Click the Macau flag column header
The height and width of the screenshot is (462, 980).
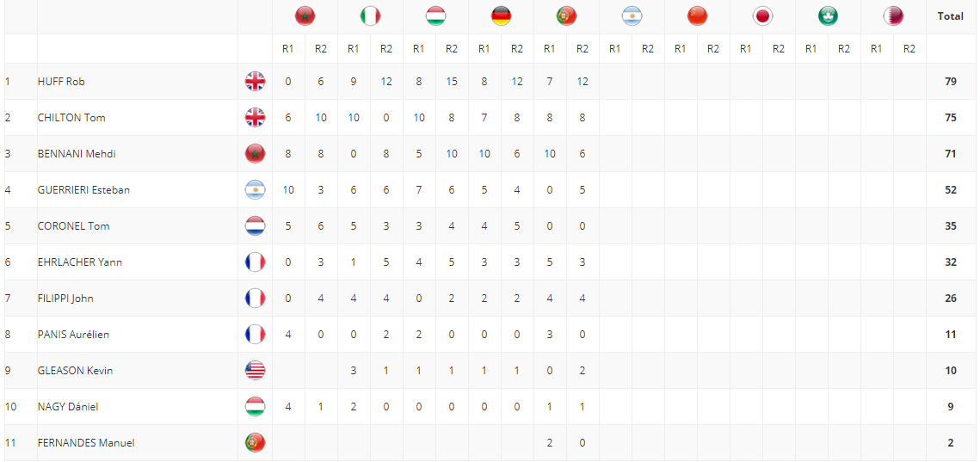828,16
